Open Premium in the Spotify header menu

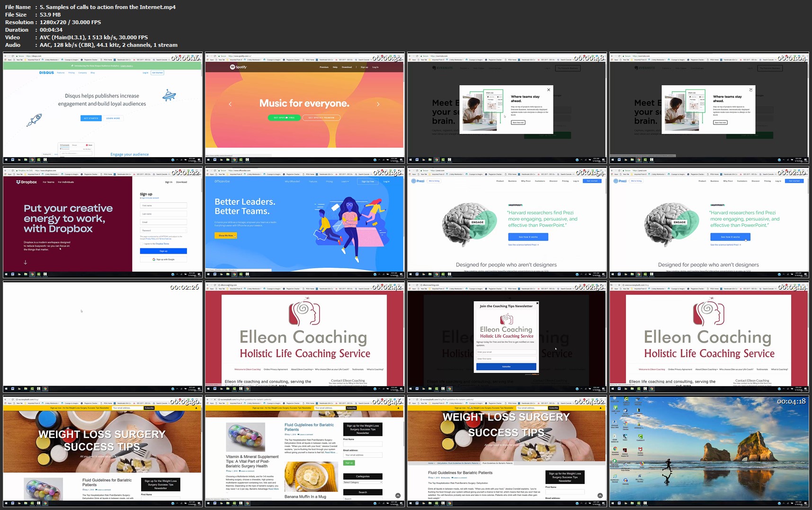point(324,67)
